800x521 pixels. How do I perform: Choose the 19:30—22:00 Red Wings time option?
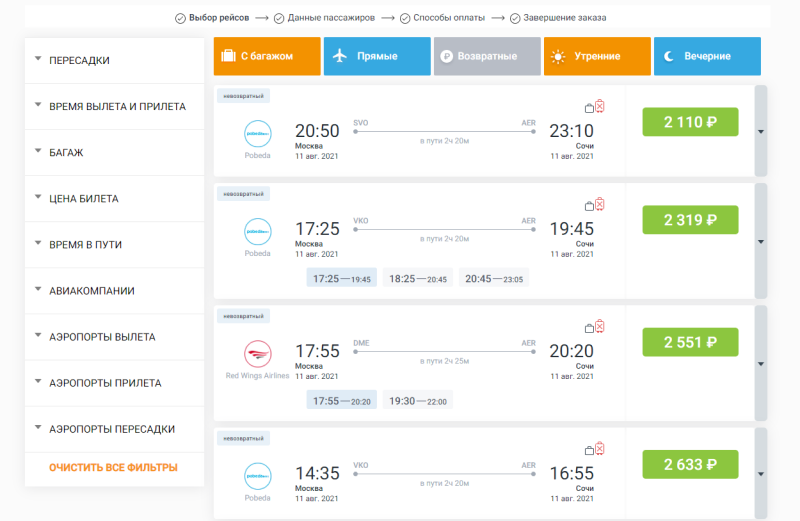417,401
